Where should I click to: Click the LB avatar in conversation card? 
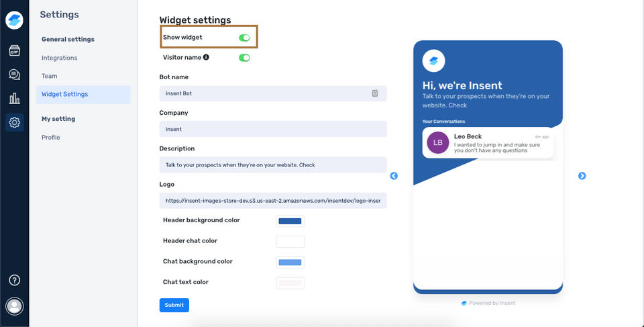coord(438,142)
